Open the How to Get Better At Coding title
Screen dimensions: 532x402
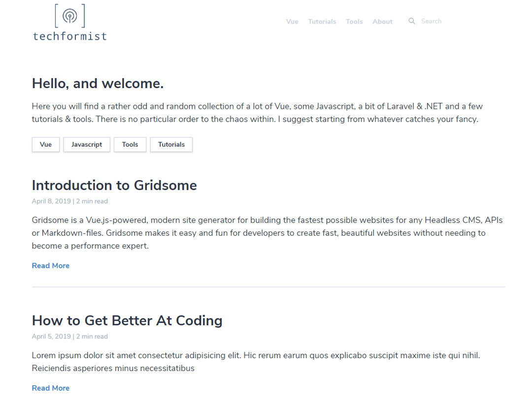tap(127, 321)
